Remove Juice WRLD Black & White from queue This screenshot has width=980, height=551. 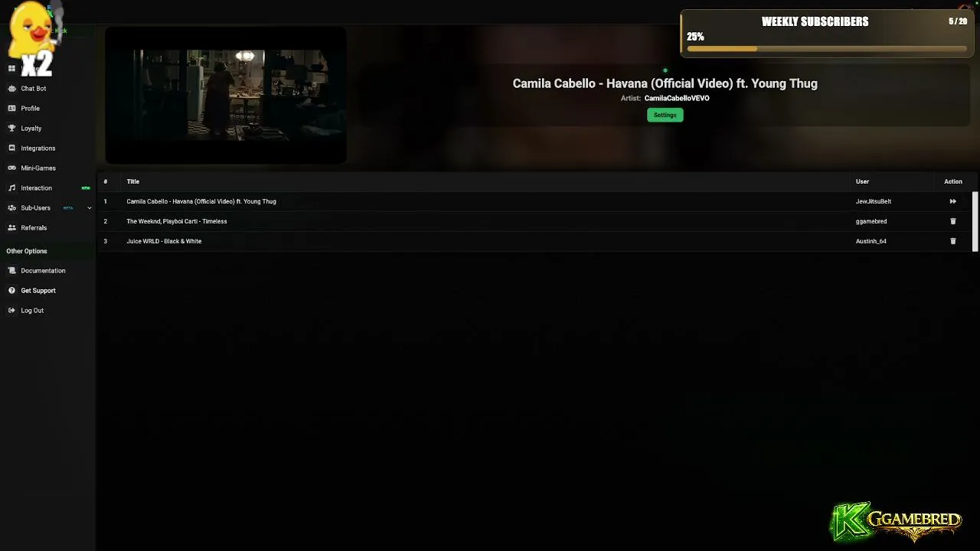[953, 241]
